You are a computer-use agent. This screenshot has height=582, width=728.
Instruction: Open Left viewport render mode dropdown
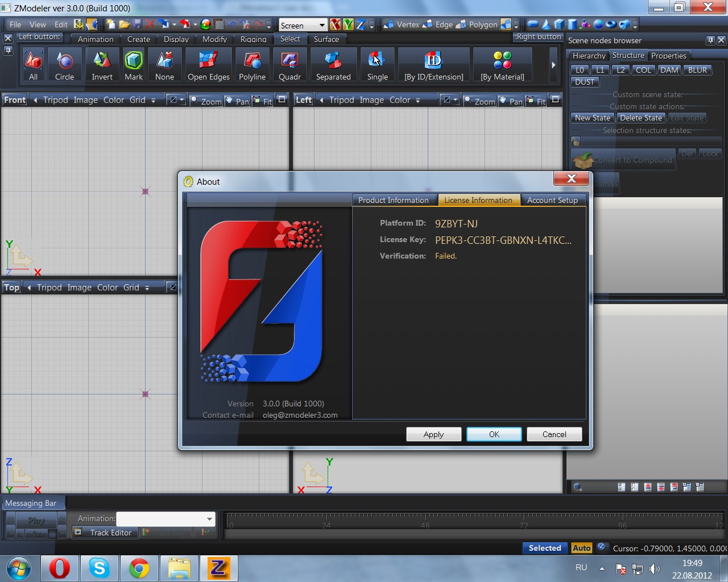(450, 100)
